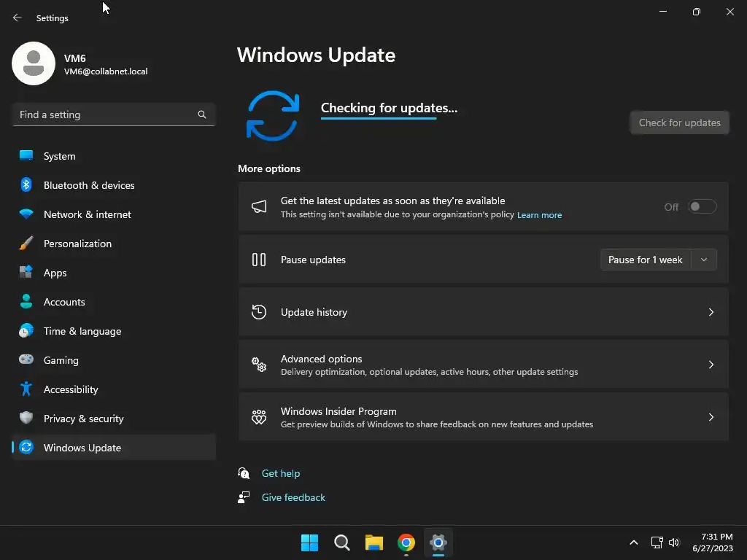This screenshot has height=560, width=747.
Task: Click the pause bars icon beside Pause updates
Action: pos(259,260)
